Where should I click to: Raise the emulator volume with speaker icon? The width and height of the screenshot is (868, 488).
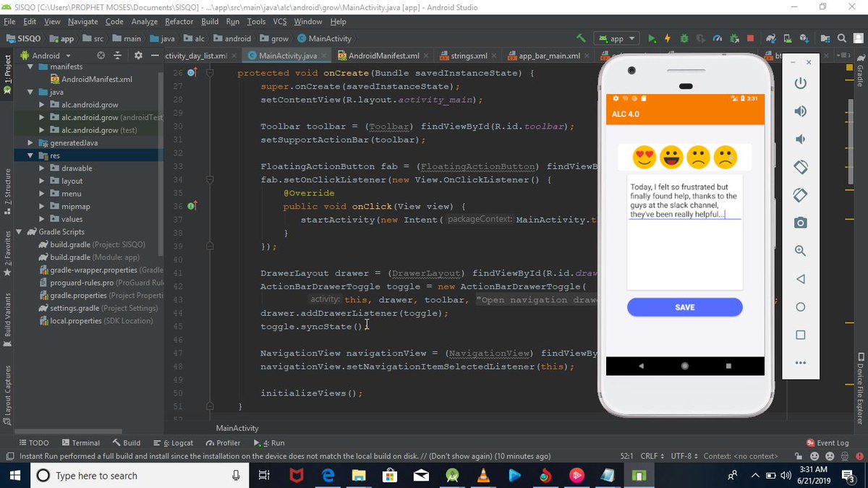coord(800,111)
